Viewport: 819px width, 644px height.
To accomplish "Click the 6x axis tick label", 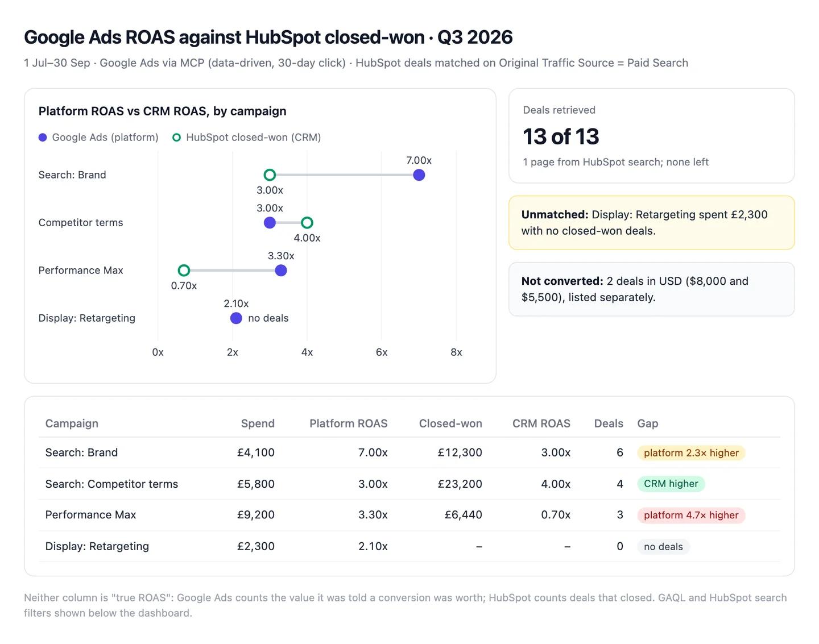I will tap(382, 352).
